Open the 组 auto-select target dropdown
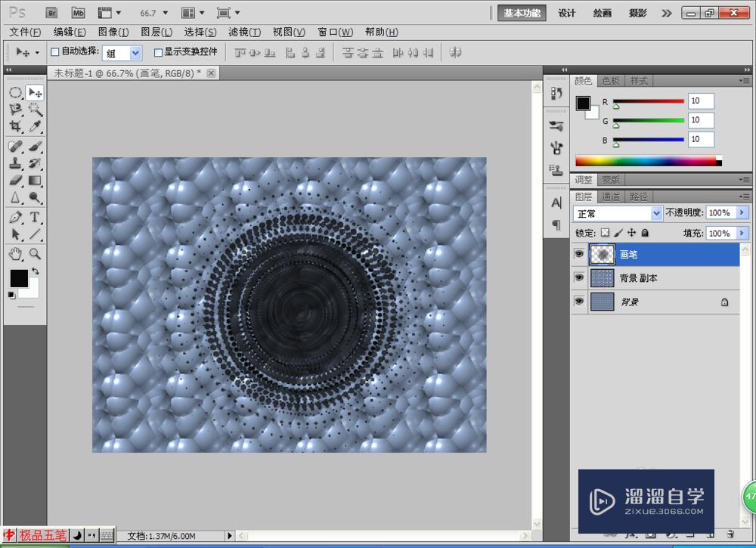 click(x=135, y=53)
